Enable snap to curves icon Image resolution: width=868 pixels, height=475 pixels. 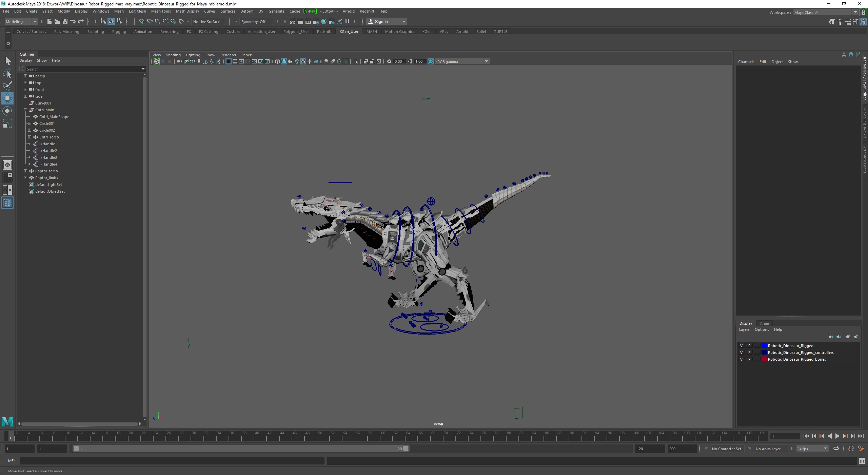(150, 21)
